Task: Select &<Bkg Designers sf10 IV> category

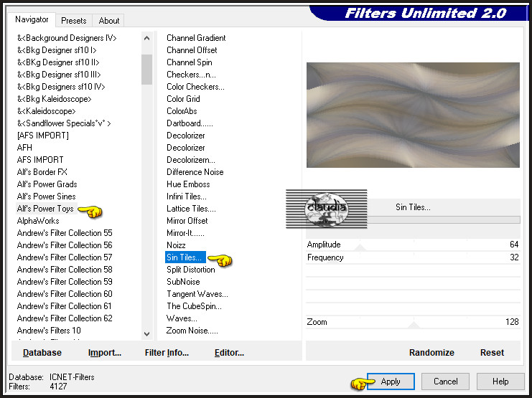Action: pos(61,87)
